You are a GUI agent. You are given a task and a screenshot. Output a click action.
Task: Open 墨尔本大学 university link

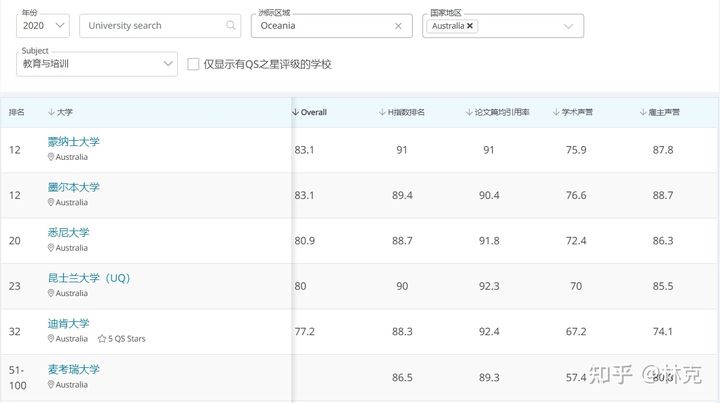click(73, 187)
